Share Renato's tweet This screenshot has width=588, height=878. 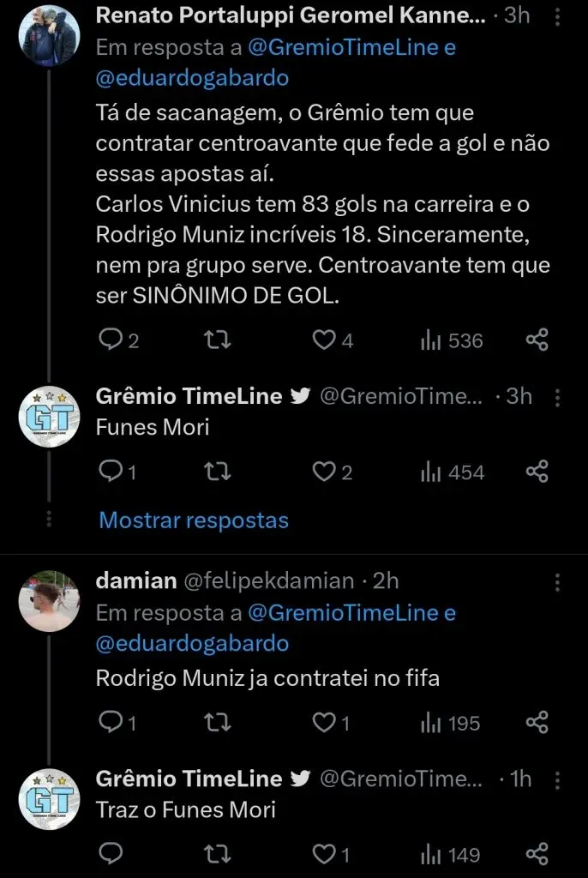point(537,340)
